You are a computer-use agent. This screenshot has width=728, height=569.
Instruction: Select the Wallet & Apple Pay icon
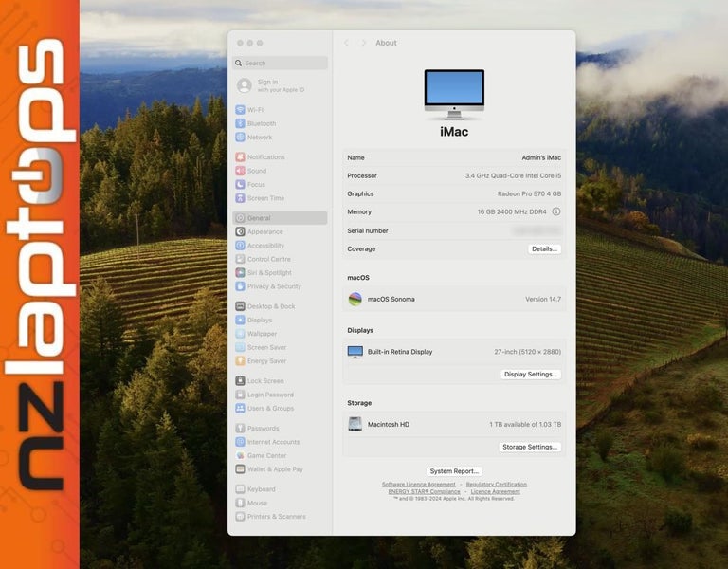(x=240, y=469)
